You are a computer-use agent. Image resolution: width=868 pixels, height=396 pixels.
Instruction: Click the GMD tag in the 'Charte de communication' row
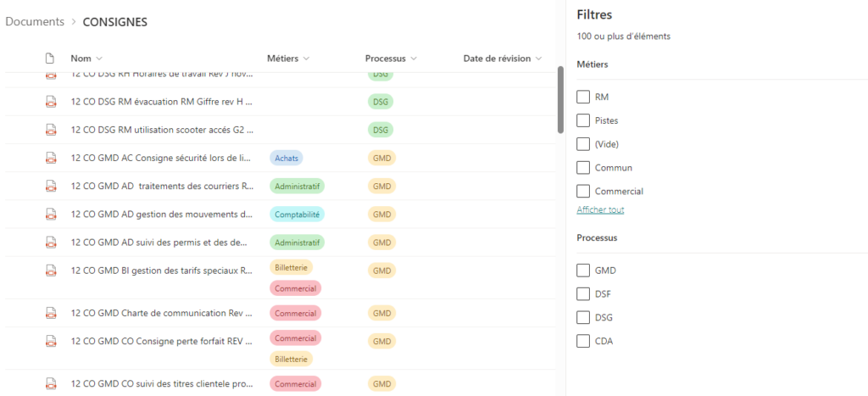(x=382, y=313)
